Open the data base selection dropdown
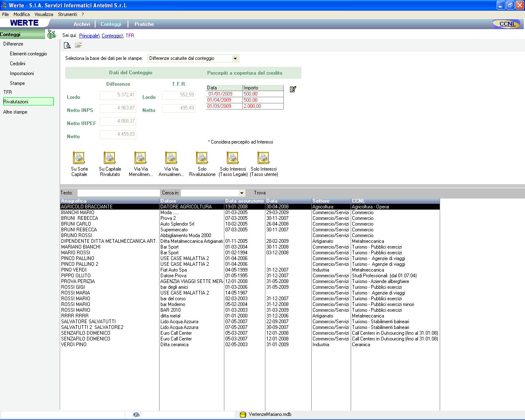 coord(235,58)
